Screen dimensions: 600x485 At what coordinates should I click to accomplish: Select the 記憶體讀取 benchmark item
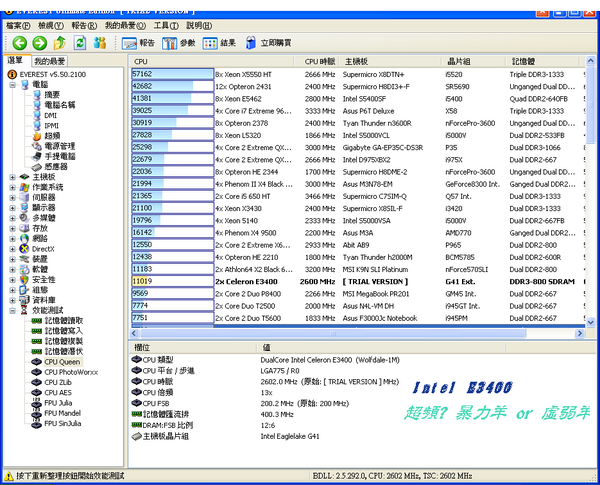64,321
